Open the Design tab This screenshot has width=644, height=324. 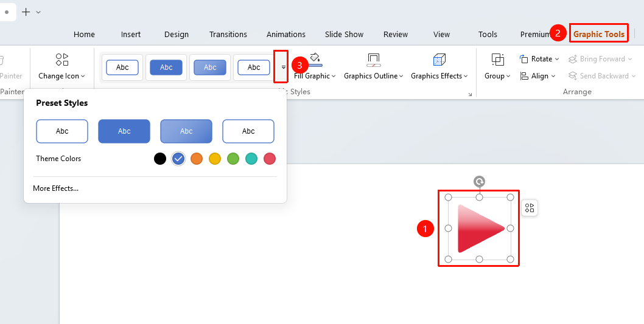pos(176,35)
